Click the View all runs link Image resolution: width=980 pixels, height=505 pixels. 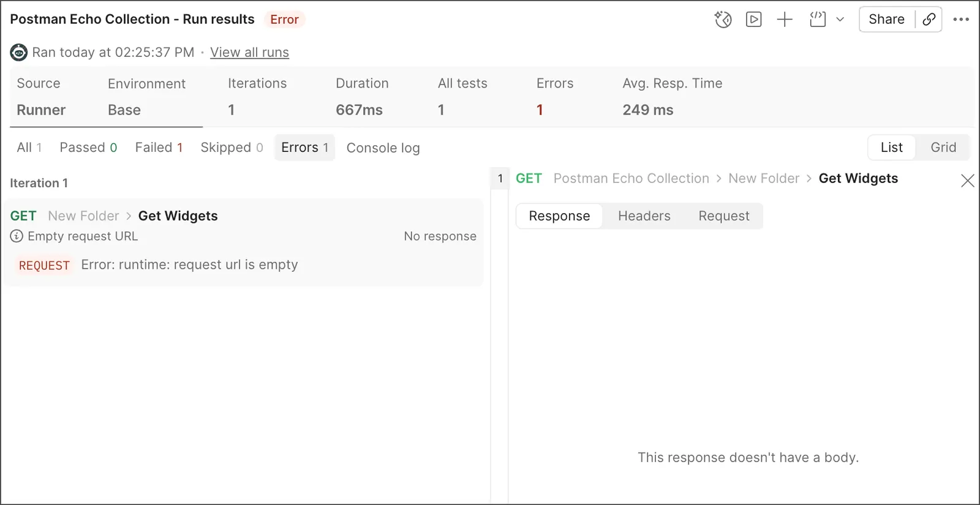[249, 53]
